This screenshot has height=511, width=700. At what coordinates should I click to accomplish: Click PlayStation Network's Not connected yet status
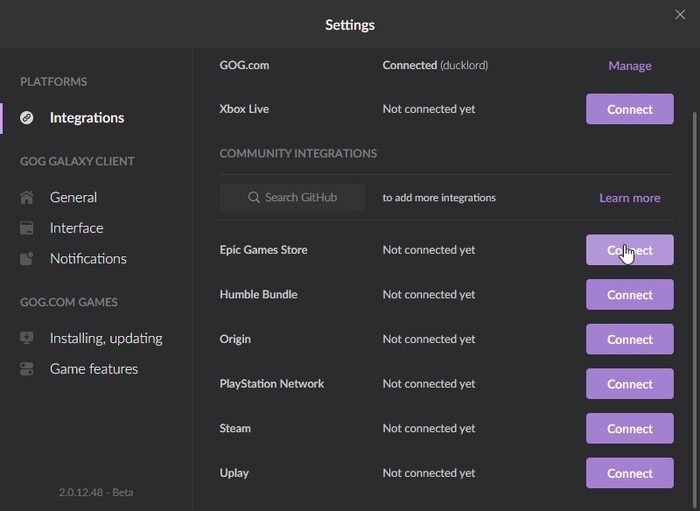429,384
